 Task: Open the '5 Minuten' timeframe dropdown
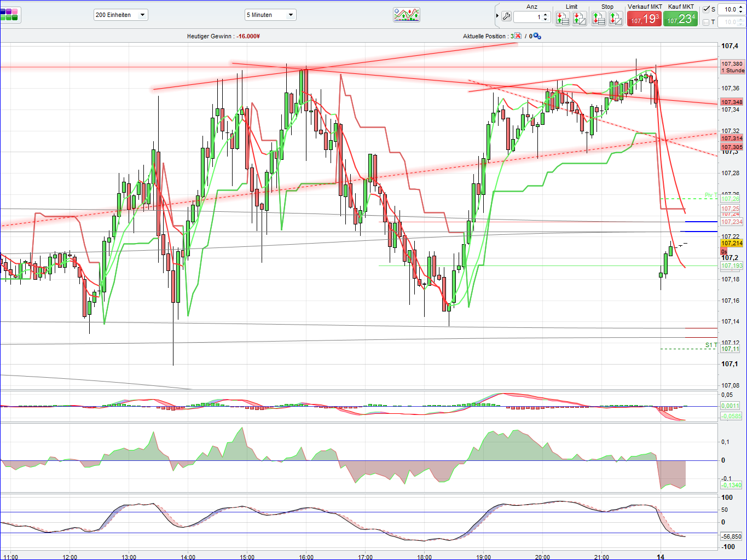point(270,15)
